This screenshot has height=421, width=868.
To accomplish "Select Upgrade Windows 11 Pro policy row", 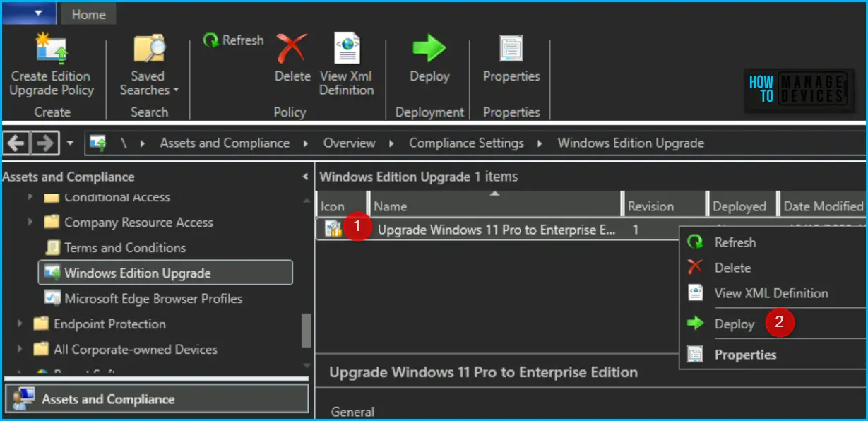I will (x=497, y=230).
